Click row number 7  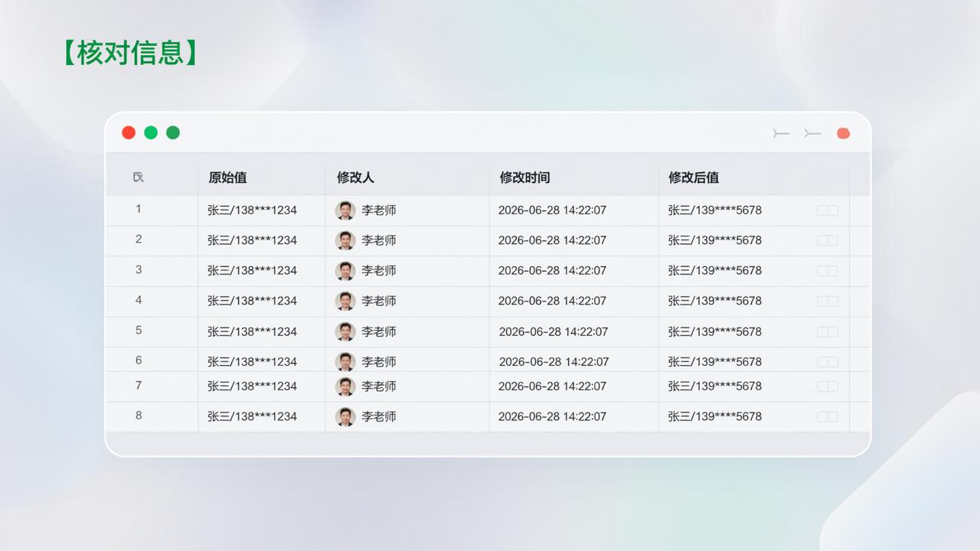click(x=139, y=385)
